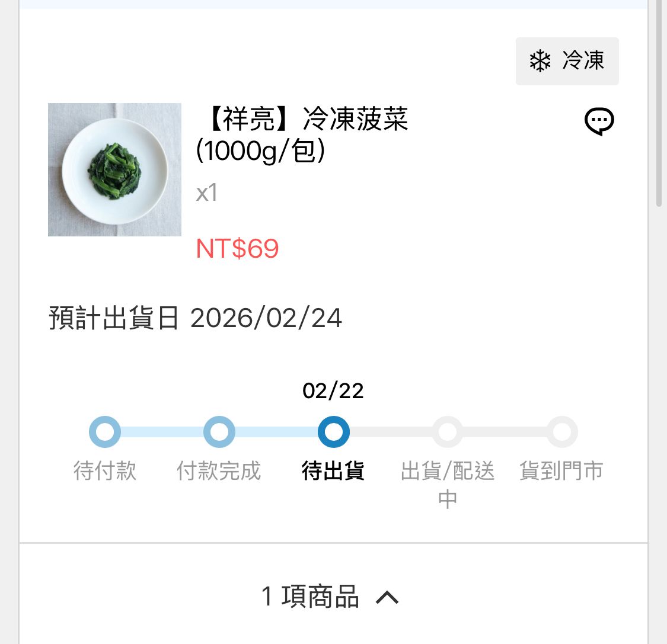Select the active 待出貨 progress circle
The image size is (667, 644).
click(333, 432)
